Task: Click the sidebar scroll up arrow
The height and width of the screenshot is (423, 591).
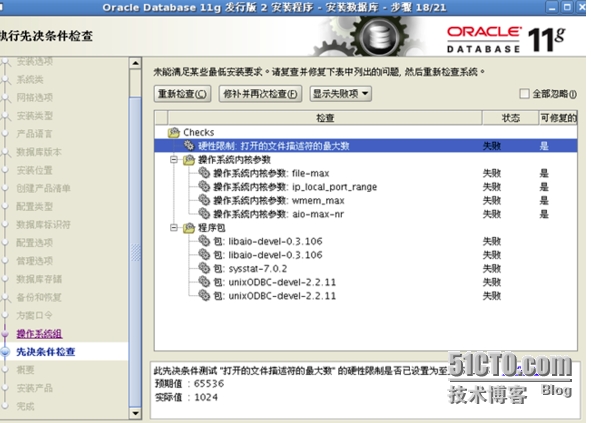Action: coord(135,63)
